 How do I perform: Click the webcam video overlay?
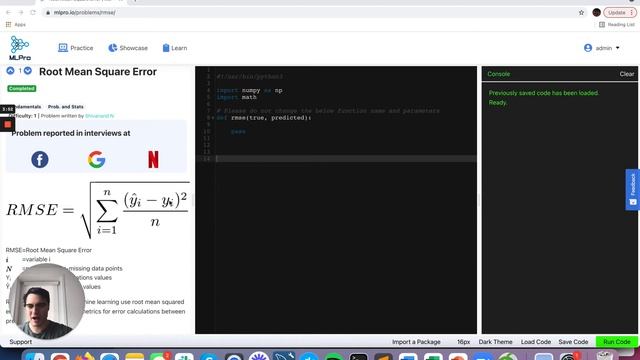(x=46, y=301)
